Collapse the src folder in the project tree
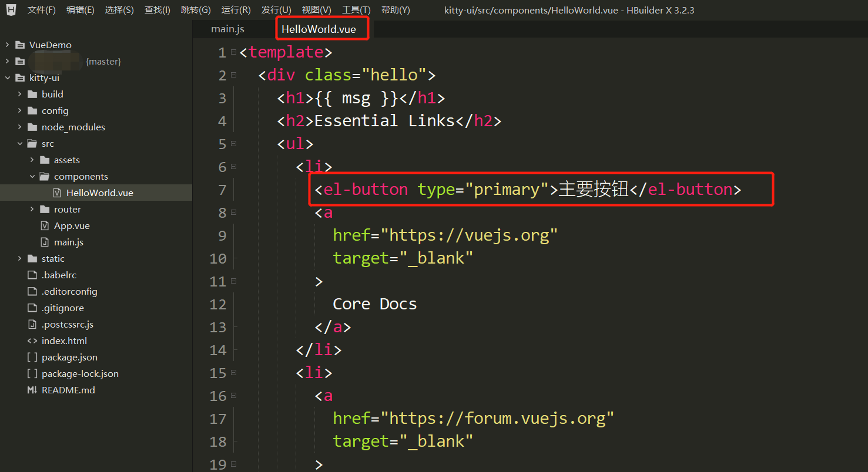 (19, 143)
